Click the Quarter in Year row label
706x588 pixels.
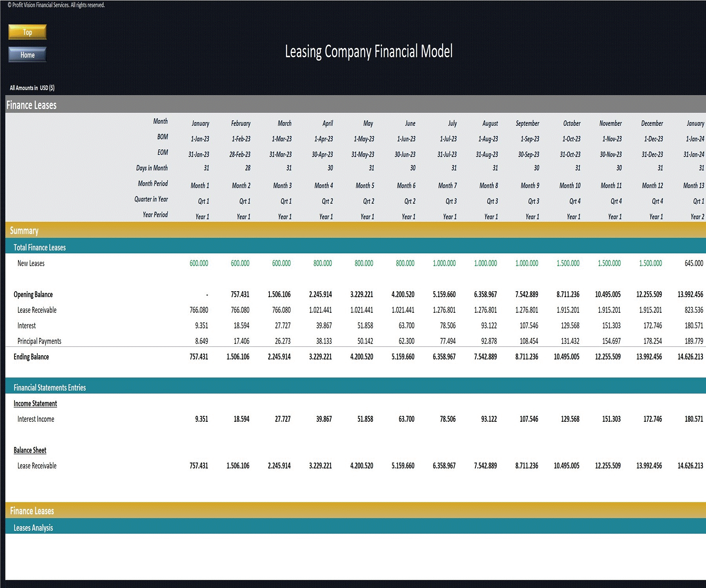coord(151,199)
